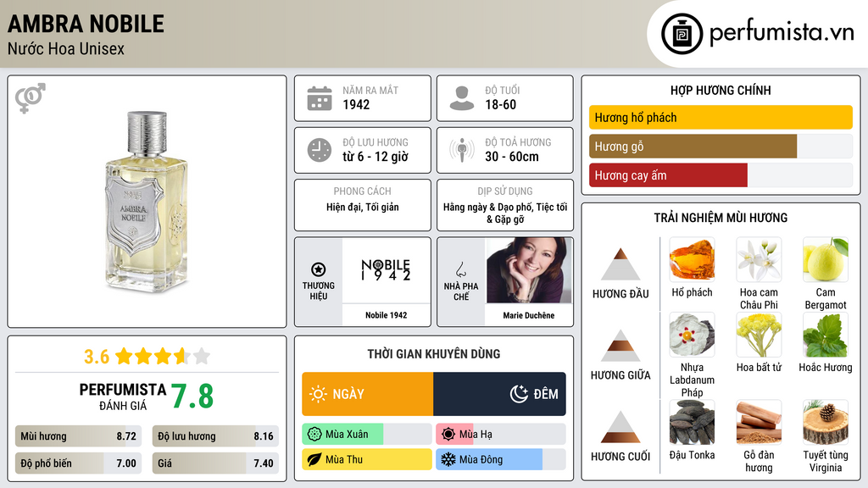This screenshot has width=868, height=488.
Task: Click the perfumista.vn perfume bottle logo
Action: click(682, 34)
